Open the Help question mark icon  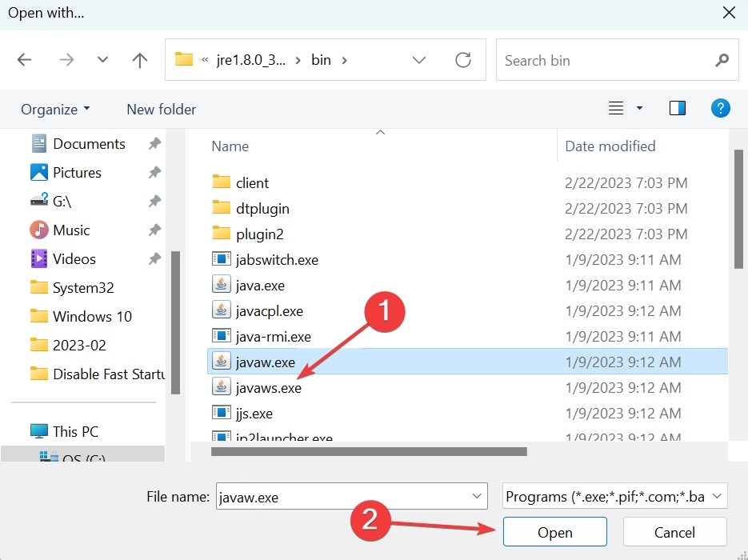pos(720,108)
